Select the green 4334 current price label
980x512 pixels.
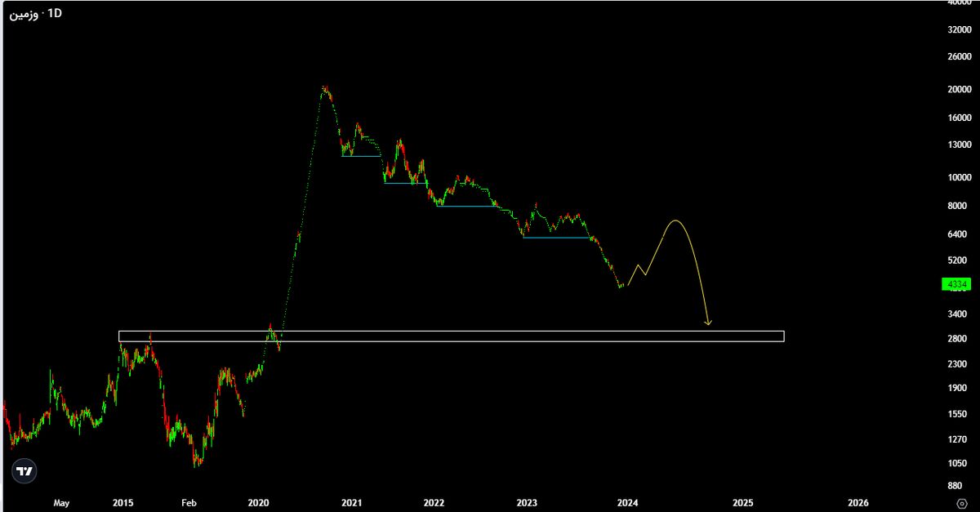955,284
